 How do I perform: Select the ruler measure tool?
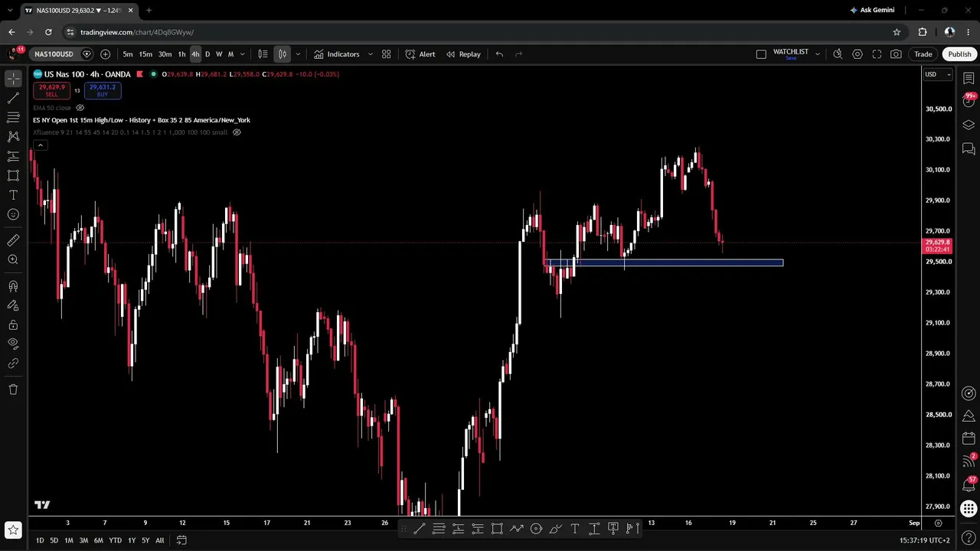13,240
